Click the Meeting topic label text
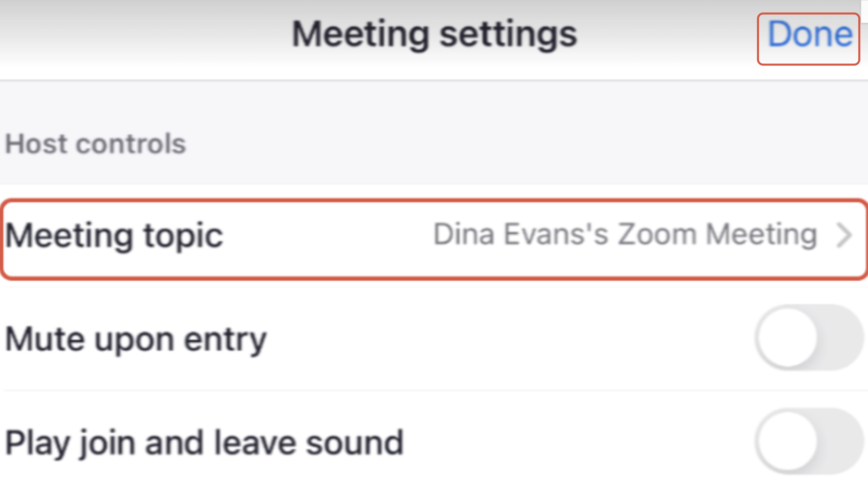 coord(114,236)
